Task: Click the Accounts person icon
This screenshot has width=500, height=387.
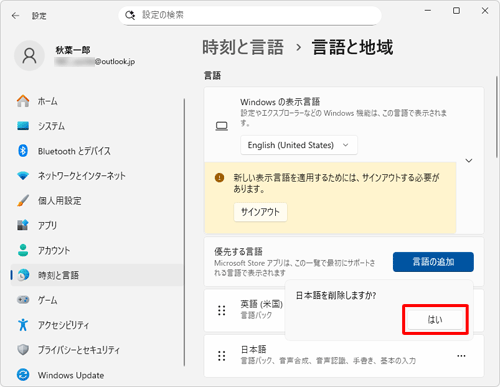Action: (23, 250)
